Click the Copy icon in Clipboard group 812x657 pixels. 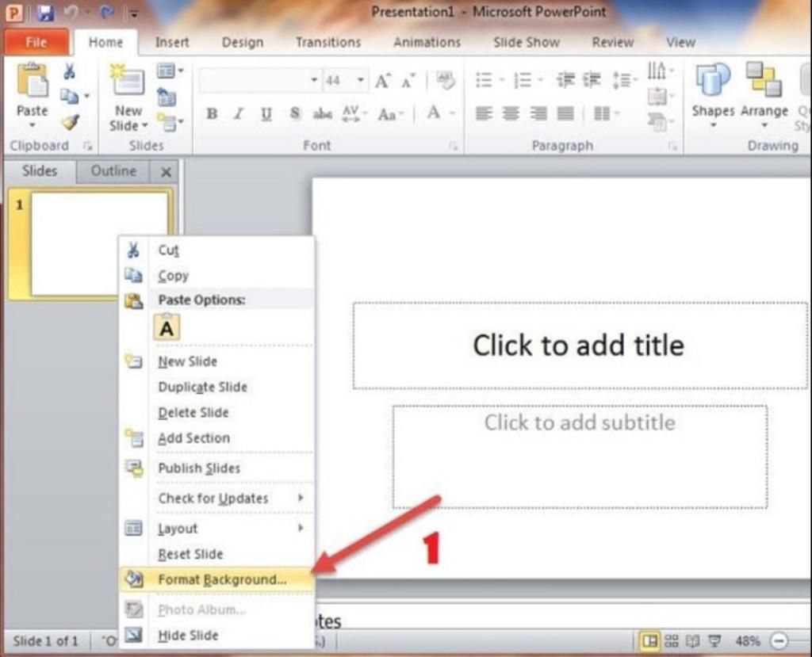click(x=70, y=97)
